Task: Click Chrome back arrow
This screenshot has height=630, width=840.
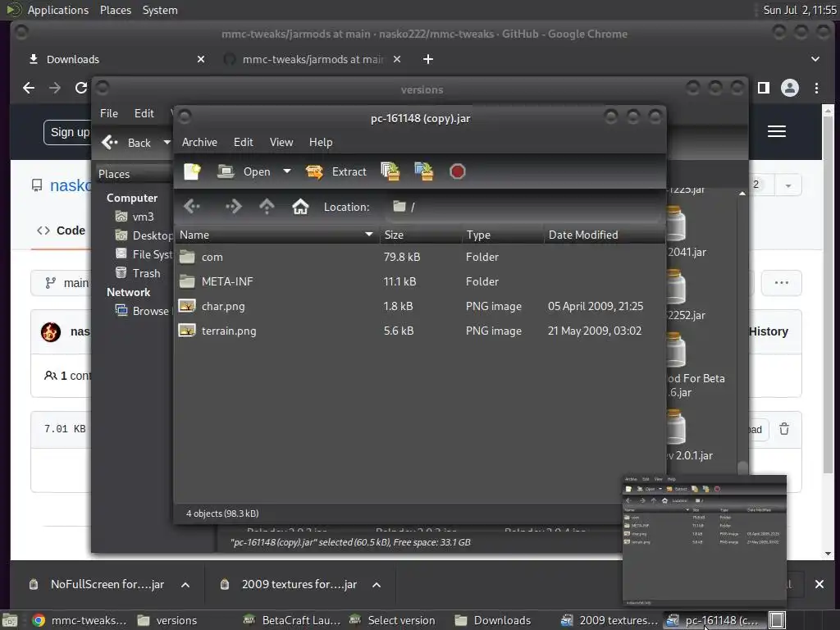Action: pos(29,88)
